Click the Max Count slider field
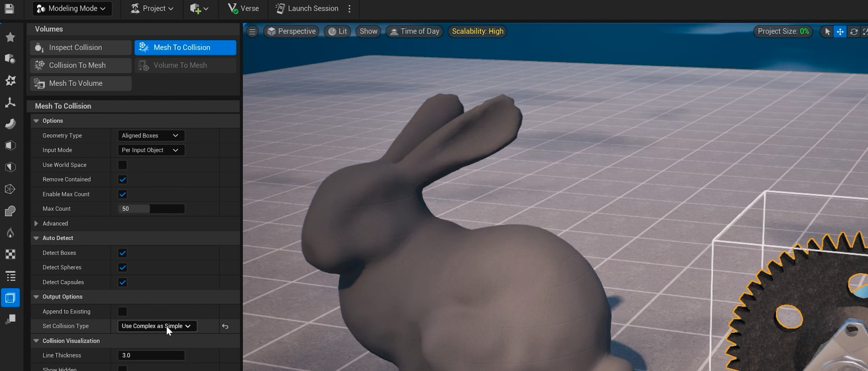This screenshot has width=868, height=371. [151, 209]
